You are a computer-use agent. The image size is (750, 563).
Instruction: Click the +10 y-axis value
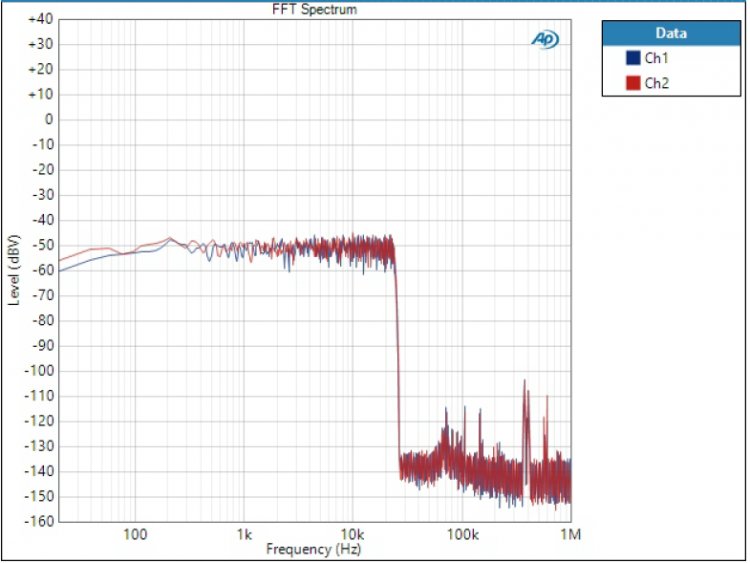[x=41, y=94]
